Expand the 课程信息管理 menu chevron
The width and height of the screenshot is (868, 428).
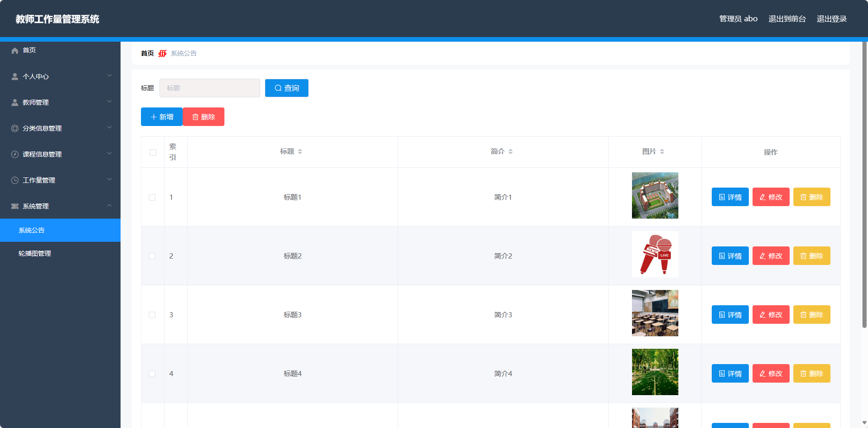(109, 153)
